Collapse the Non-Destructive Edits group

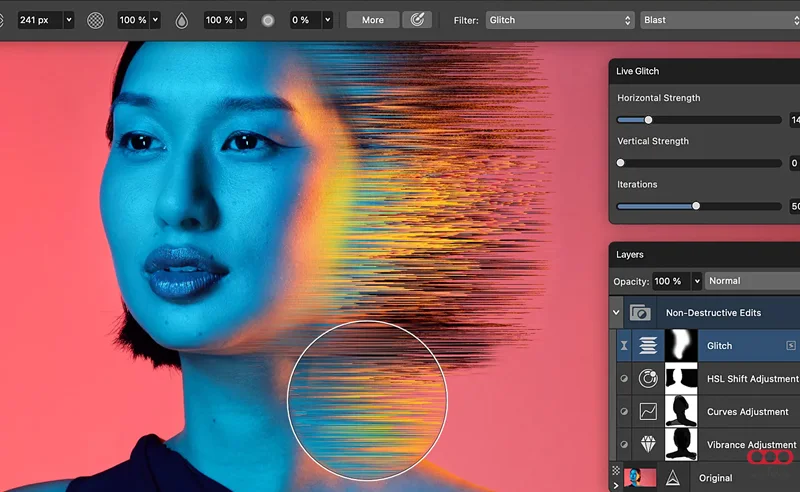pyautogui.click(x=616, y=313)
